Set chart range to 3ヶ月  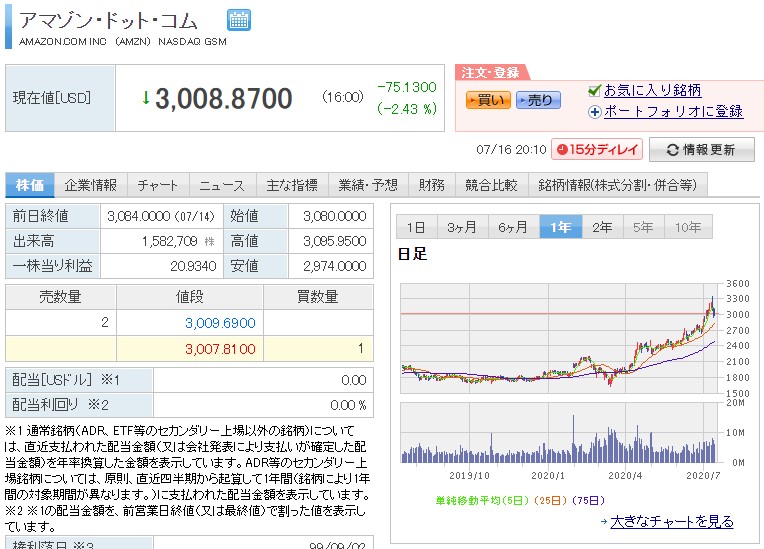tap(462, 227)
